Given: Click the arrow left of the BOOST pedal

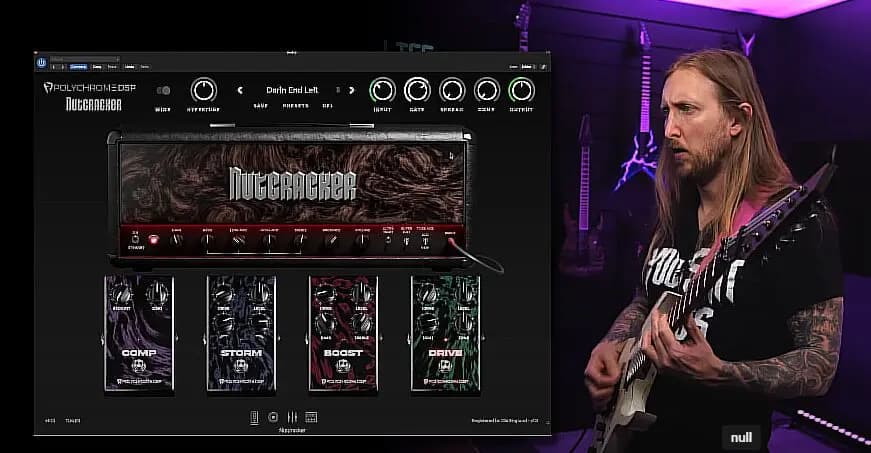Looking at the screenshot, I should [x=306, y=338].
